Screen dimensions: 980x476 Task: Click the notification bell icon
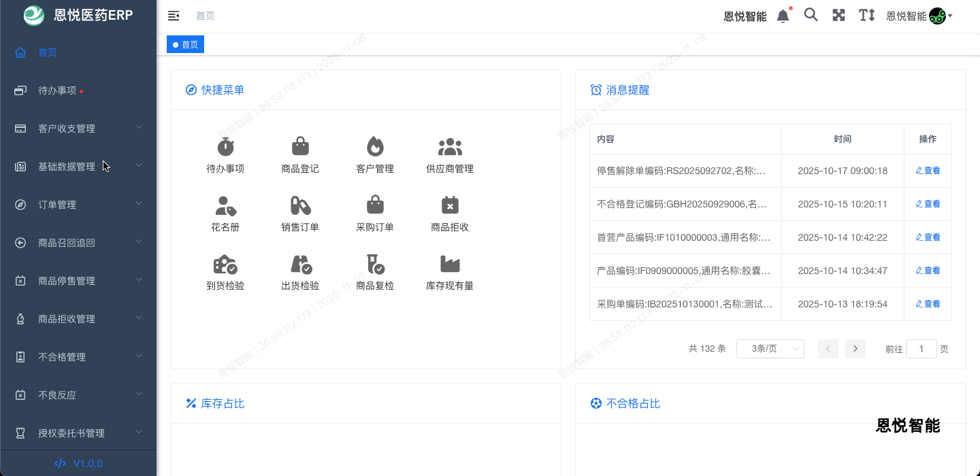[783, 16]
